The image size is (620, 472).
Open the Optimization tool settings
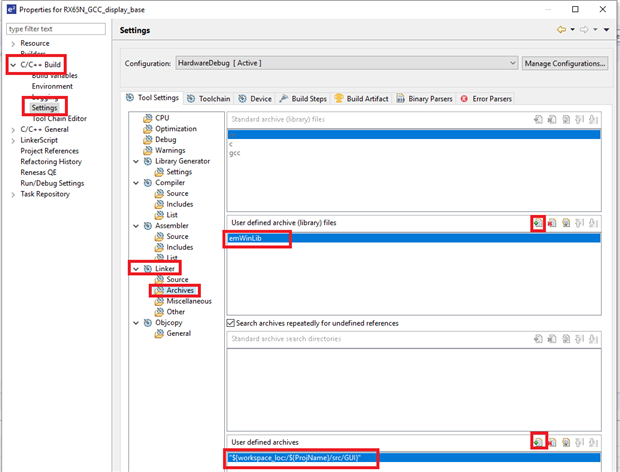pos(175,129)
